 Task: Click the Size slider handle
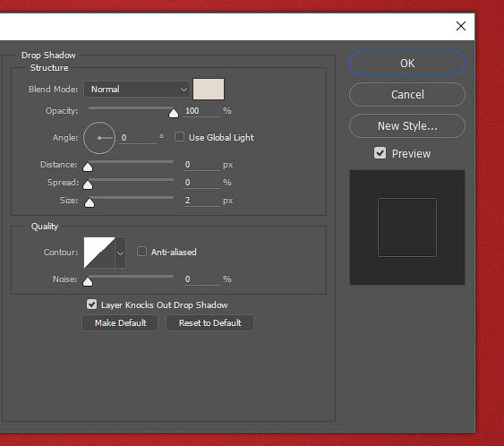[90, 203]
